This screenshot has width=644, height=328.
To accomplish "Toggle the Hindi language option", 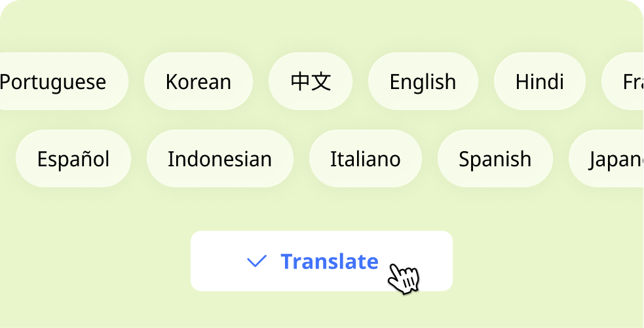I will coord(539,82).
